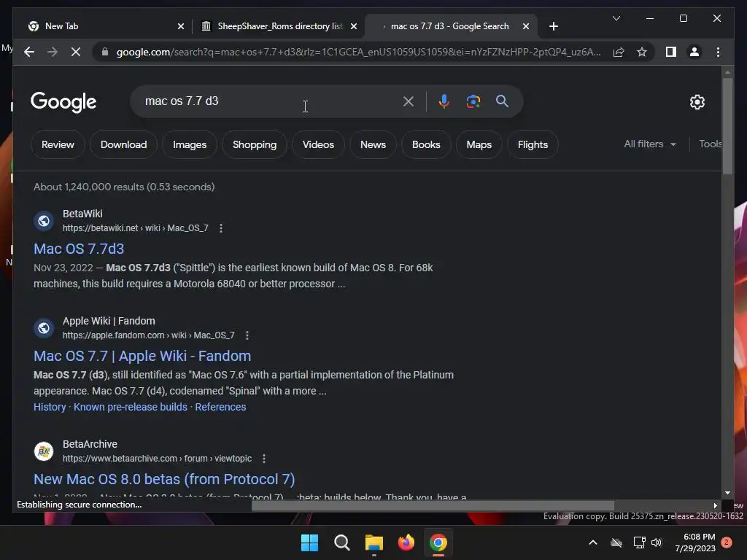Click the BetaWiki site favicon

[44, 221]
